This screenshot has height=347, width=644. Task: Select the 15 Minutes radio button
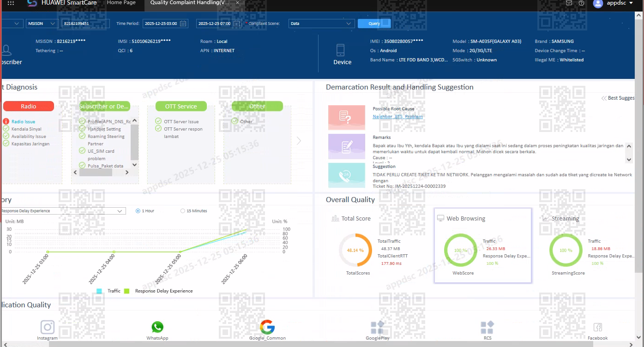coord(183,211)
